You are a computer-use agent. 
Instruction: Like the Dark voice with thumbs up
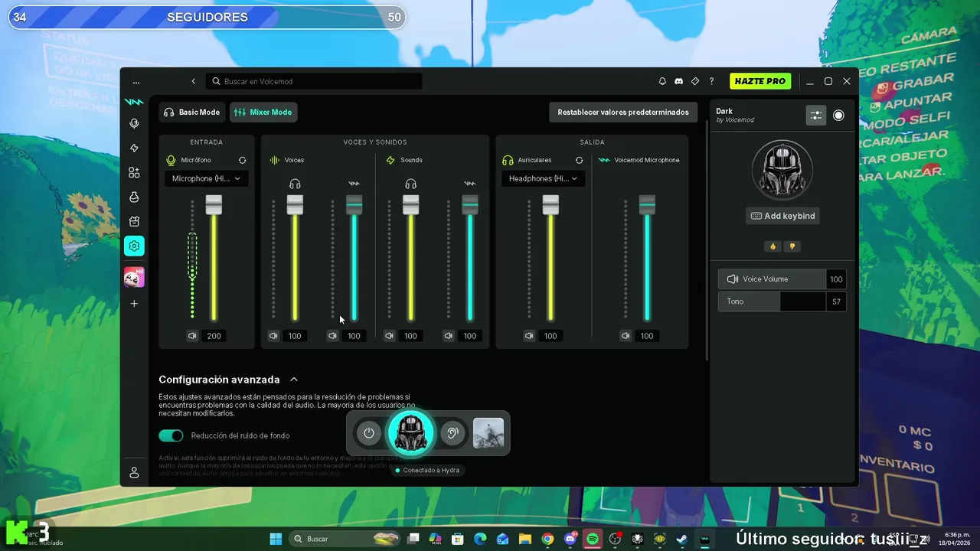[773, 246]
